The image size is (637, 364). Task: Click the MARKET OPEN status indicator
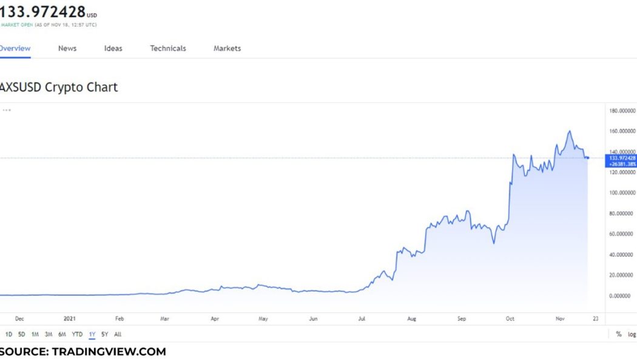pos(18,25)
